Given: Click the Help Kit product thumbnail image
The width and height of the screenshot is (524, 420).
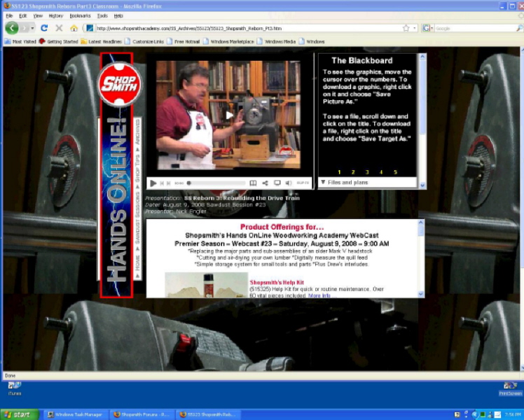Looking at the screenshot, I should point(206,285).
